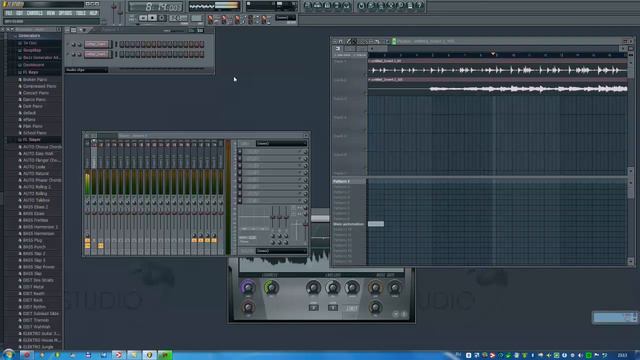Click the audio clip on Playlist track 1
Viewport: 640px width, 360px height.
pos(498,68)
